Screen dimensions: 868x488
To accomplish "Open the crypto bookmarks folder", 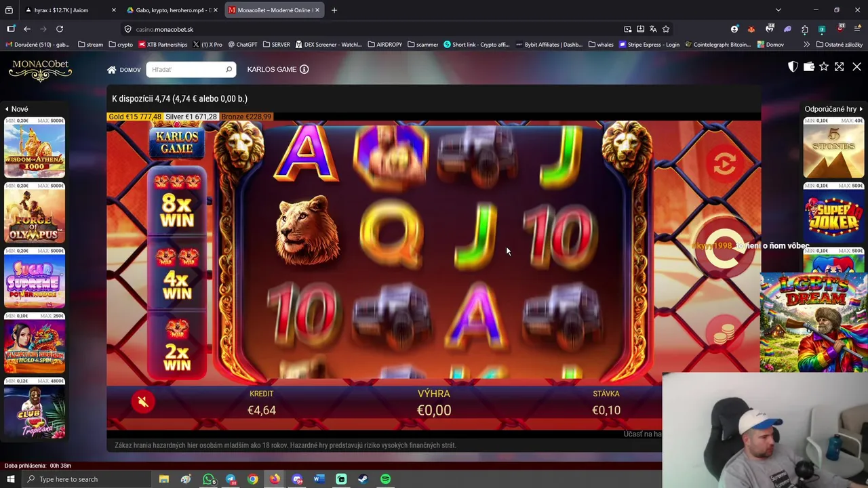I will coord(121,45).
